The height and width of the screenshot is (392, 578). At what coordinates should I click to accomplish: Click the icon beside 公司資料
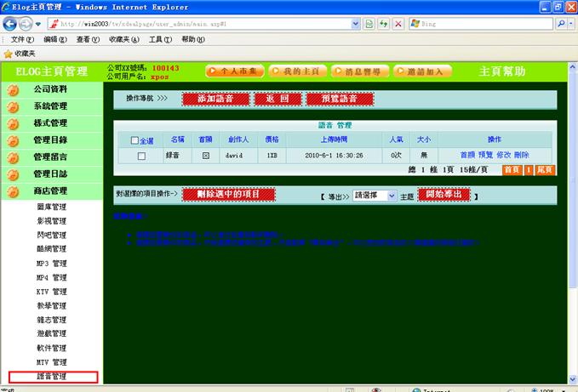pos(13,89)
